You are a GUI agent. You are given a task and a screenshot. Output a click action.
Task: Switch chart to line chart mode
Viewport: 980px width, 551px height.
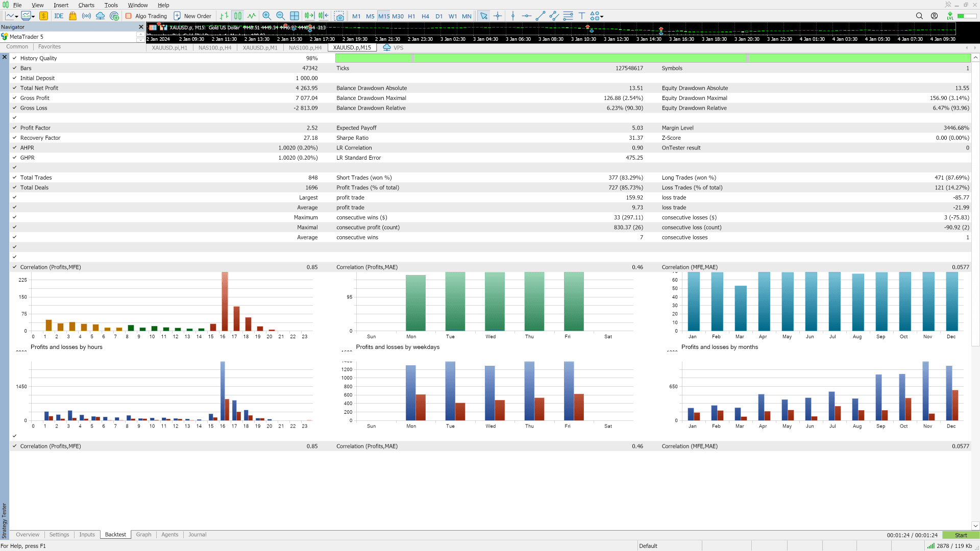252,16
